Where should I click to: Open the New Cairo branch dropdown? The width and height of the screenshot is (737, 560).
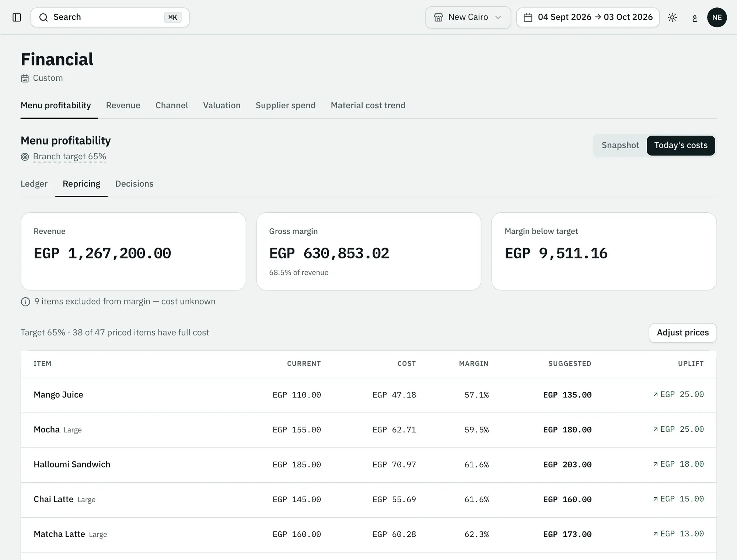click(x=468, y=17)
